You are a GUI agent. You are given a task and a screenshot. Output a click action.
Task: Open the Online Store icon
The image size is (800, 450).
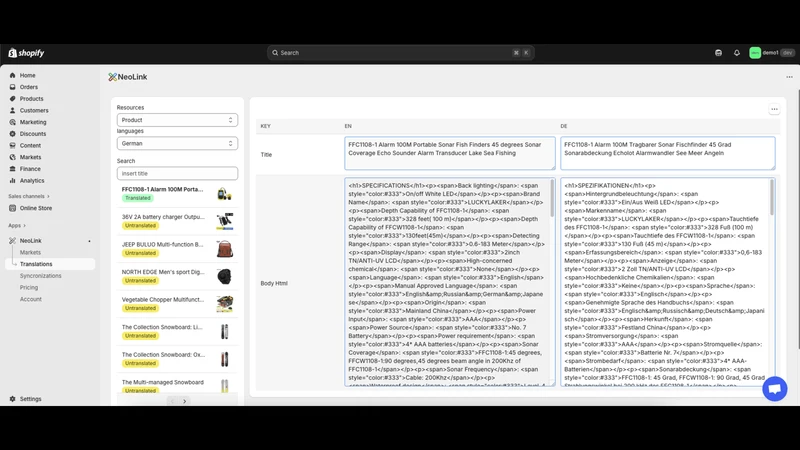(x=12, y=208)
